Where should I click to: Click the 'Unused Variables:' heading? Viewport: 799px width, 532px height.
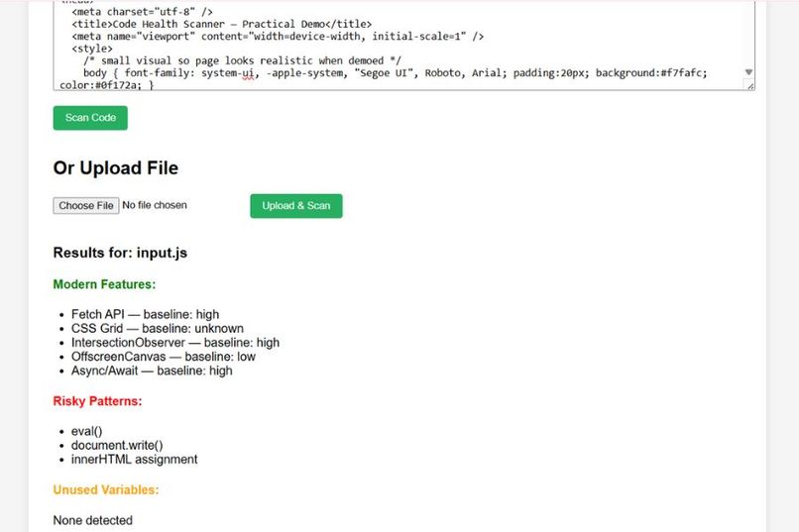pyautogui.click(x=106, y=489)
